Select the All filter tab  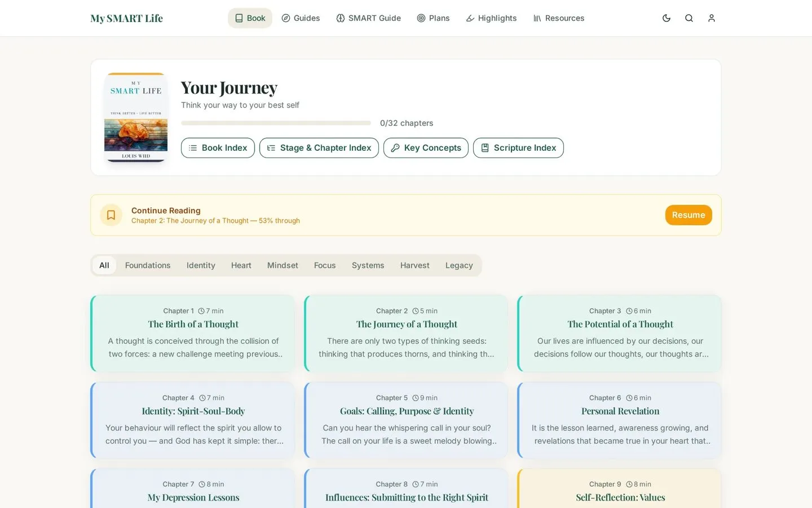click(104, 265)
